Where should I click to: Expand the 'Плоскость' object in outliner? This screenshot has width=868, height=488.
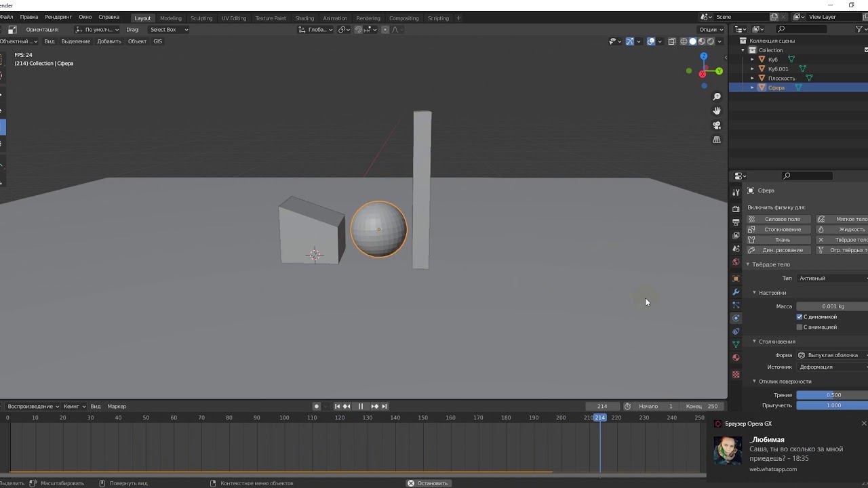point(752,79)
